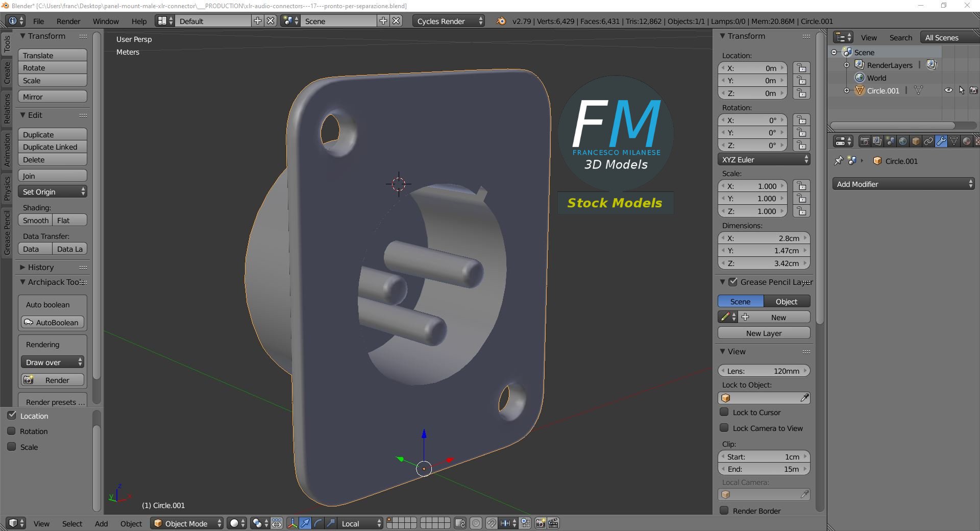Open the Object Data triangle tab
Screen dimensions: 980x531
pyautogui.click(x=954, y=141)
